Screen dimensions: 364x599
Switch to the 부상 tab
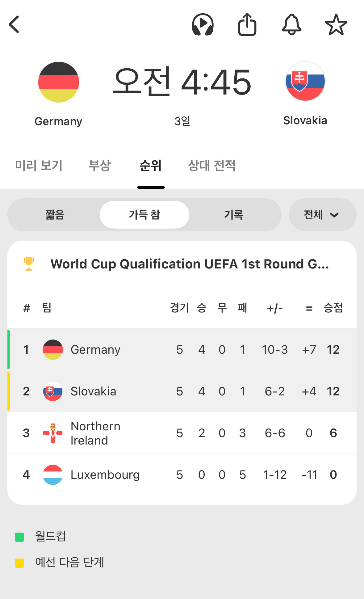[99, 166]
